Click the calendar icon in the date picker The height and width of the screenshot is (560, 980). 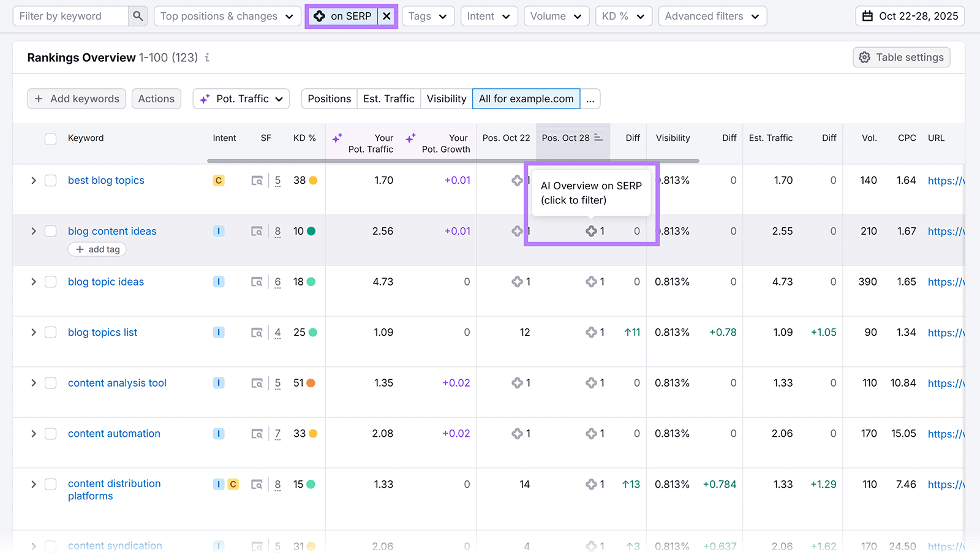tap(867, 16)
